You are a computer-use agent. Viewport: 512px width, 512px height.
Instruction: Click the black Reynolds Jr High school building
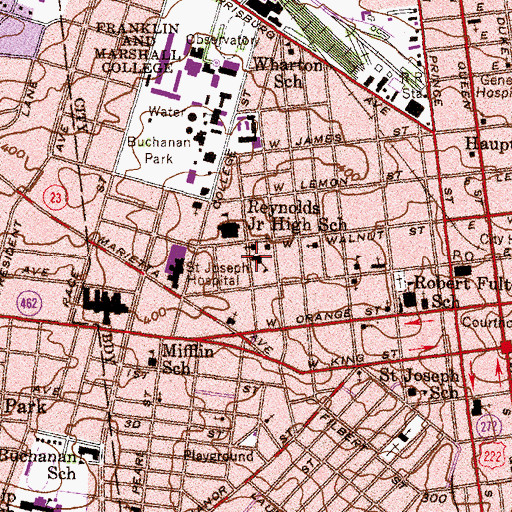(229, 229)
